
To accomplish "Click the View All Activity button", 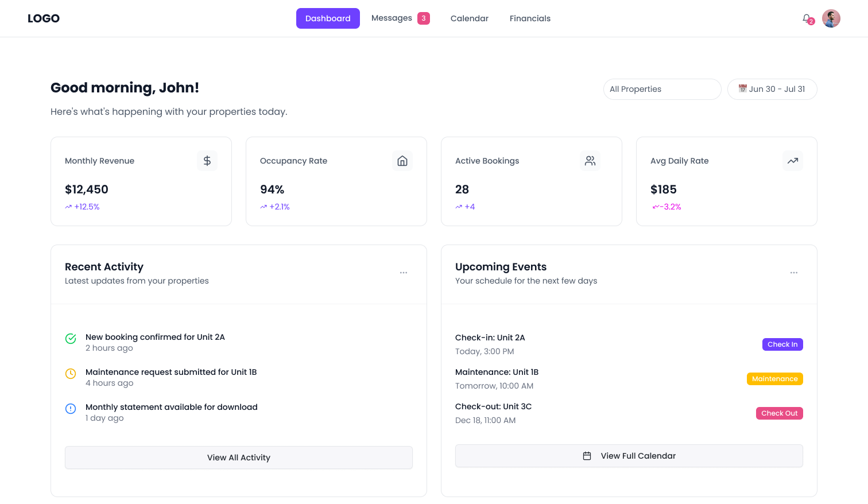I will point(238,458).
